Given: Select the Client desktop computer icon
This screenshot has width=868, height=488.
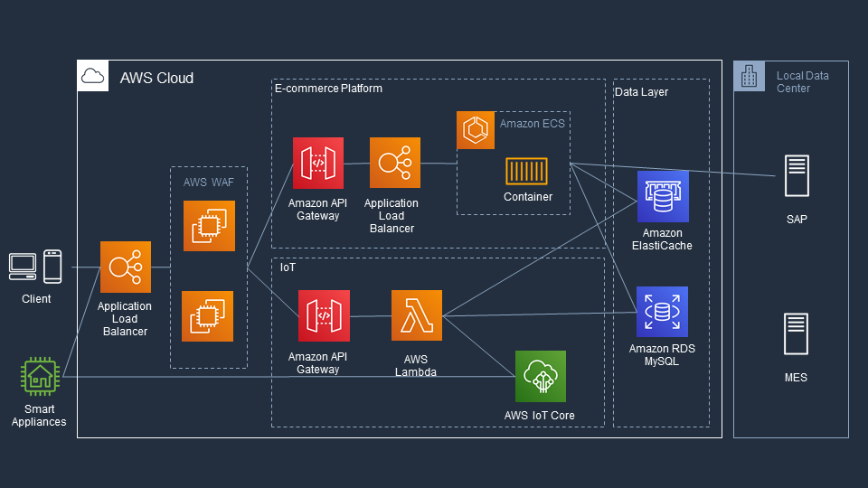Looking at the screenshot, I should [23, 267].
